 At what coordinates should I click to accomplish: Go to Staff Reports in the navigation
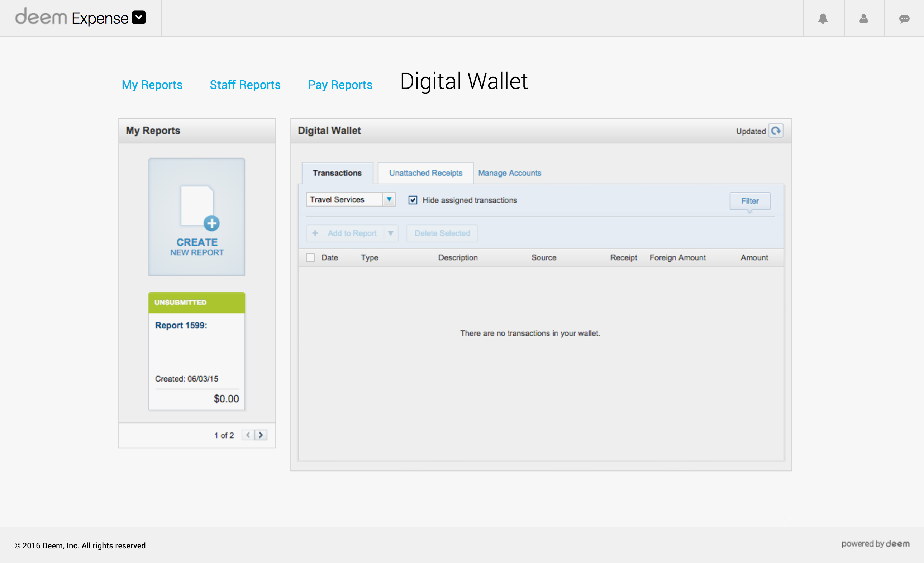[245, 85]
